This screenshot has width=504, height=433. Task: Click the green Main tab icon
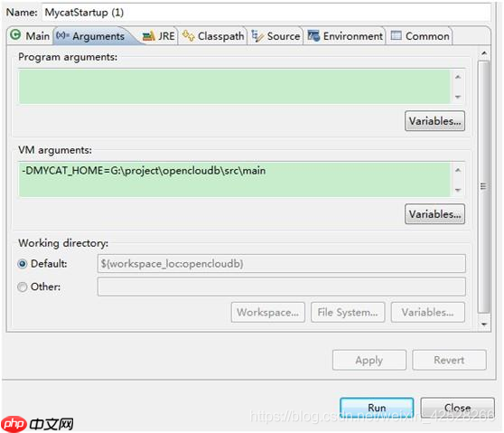point(15,34)
